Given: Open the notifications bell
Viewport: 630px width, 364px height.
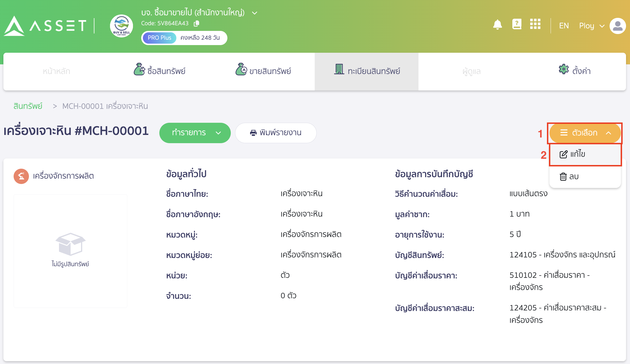Looking at the screenshot, I should pyautogui.click(x=498, y=25).
